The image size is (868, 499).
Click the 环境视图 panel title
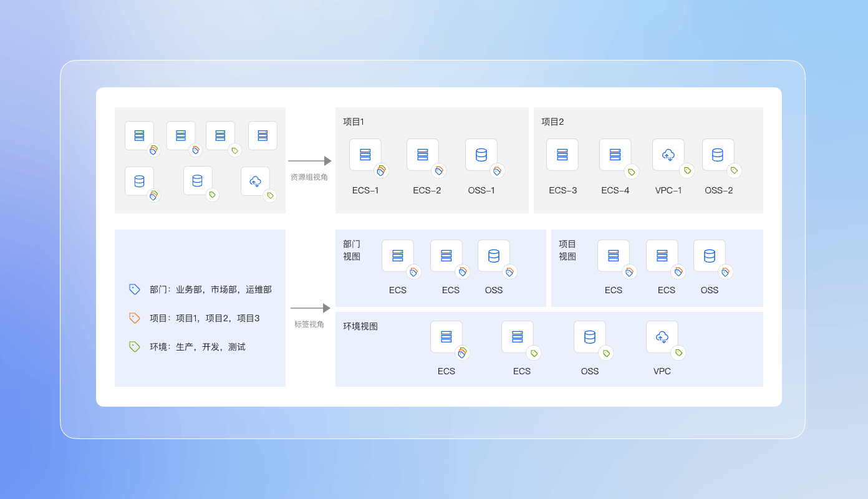pyautogui.click(x=360, y=326)
